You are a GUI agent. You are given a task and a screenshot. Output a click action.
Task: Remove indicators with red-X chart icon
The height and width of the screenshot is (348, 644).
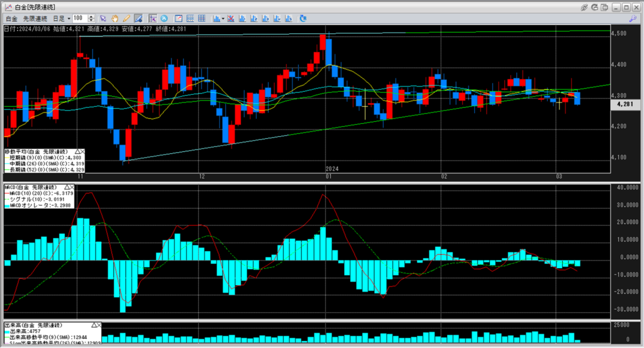[x=231, y=18]
